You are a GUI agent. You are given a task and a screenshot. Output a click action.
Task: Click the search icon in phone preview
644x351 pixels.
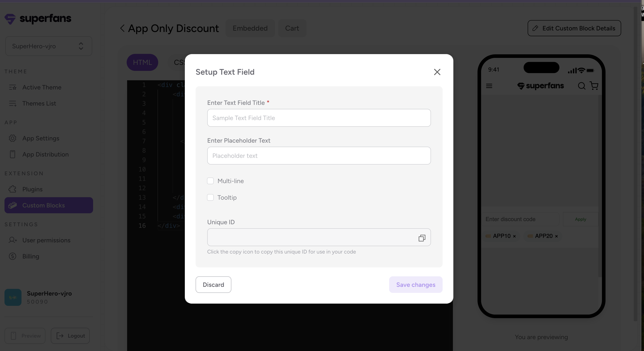[x=582, y=86]
